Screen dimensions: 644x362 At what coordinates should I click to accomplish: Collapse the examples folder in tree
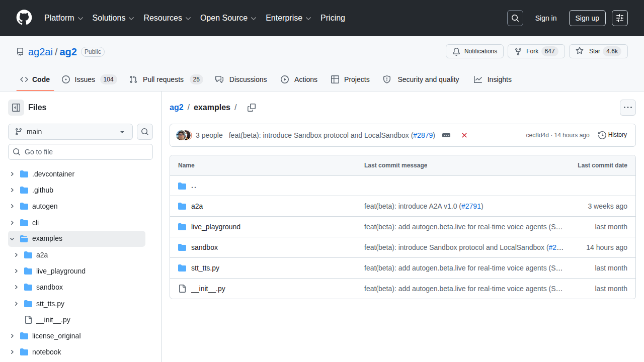click(12, 239)
